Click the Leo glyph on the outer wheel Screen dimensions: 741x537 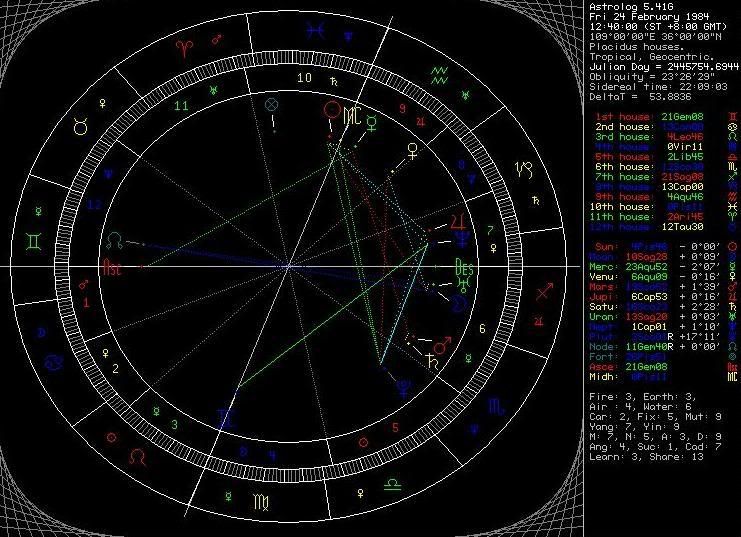tap(137, 455)
